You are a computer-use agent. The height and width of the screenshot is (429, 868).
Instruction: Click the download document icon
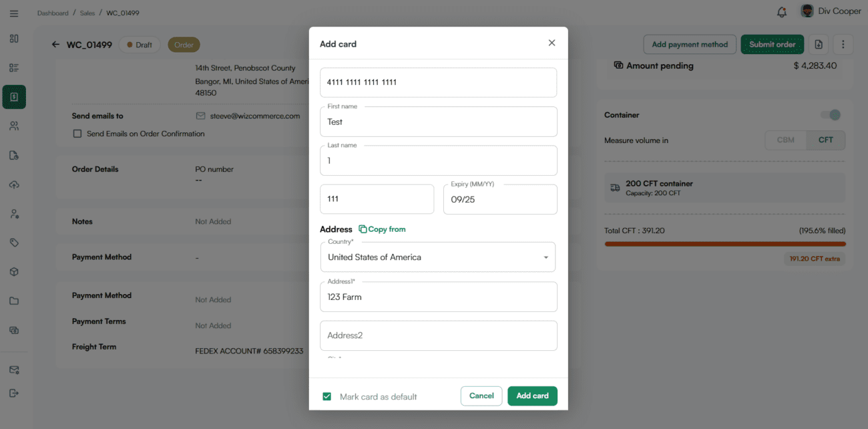(819, 45)
